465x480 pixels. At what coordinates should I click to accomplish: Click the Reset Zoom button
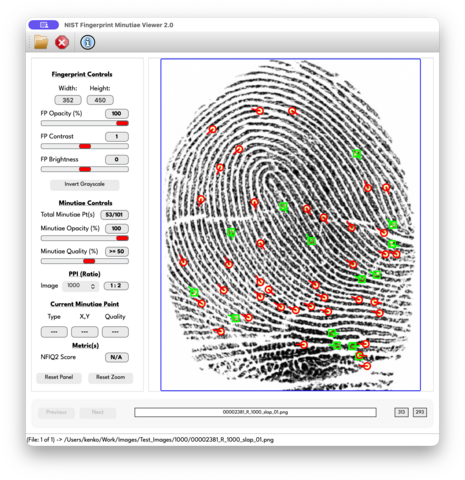[111, 377]
